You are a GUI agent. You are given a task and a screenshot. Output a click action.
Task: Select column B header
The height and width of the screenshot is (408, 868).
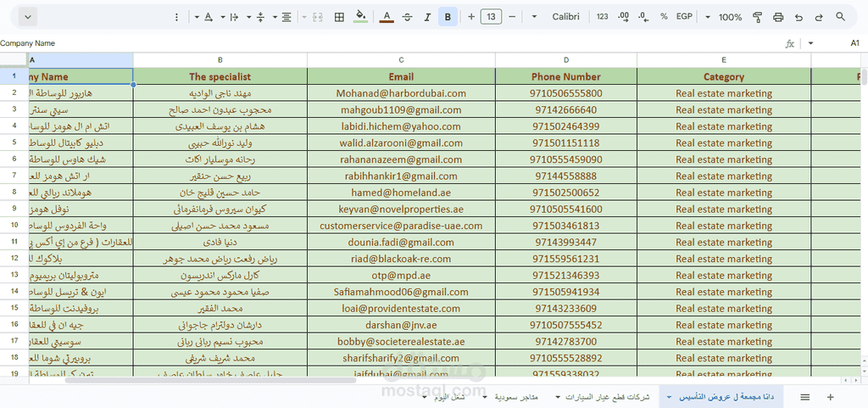[220, 59]
